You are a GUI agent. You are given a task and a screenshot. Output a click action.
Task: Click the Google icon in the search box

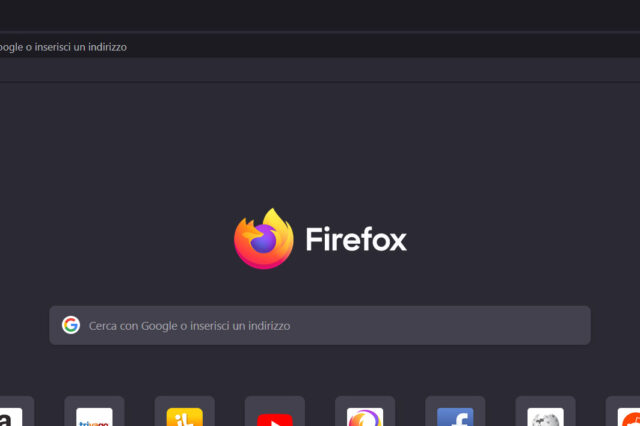71,325
